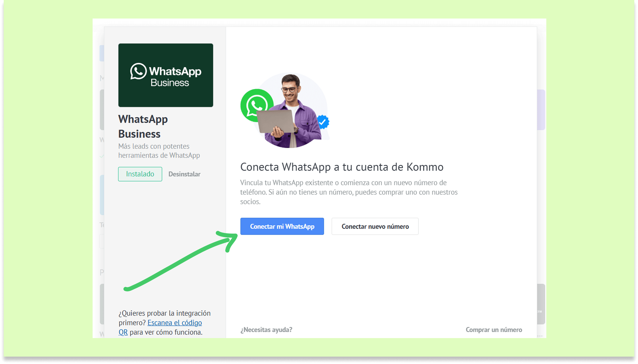The height and width of the screenshot is (364, 638).
Task: Click the laptop in the illustration
Action: pos(275,122)
